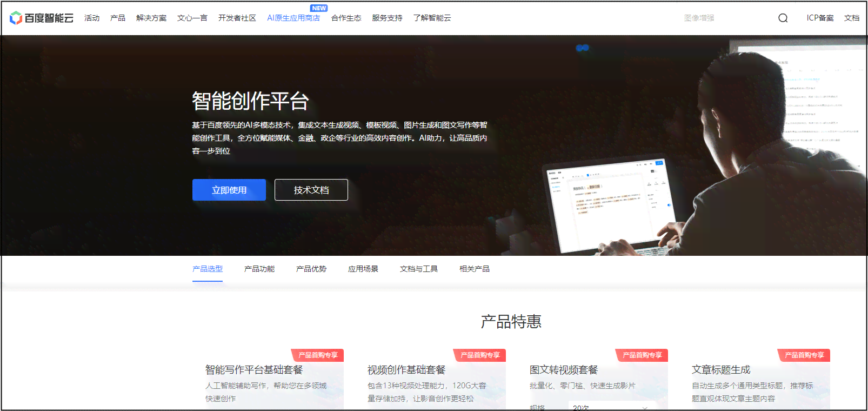Screen dimensions: 868x411
Task: Click the Baidu AI Cloud logo
Action: tap(42, 18)
